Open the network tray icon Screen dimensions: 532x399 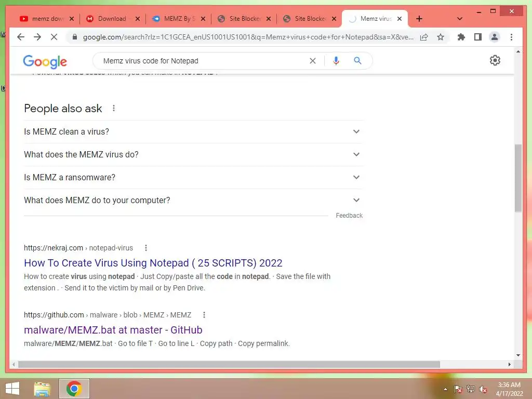pos(471,389)
